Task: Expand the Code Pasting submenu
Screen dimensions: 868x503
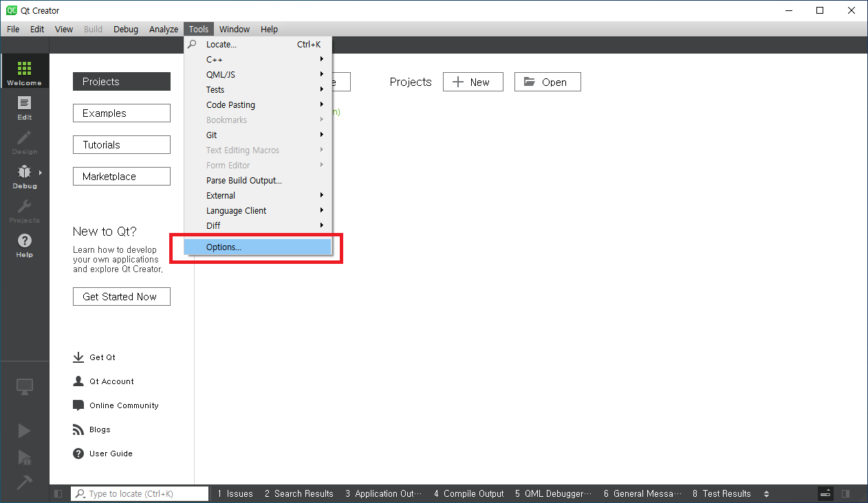Action: [258, 105]
